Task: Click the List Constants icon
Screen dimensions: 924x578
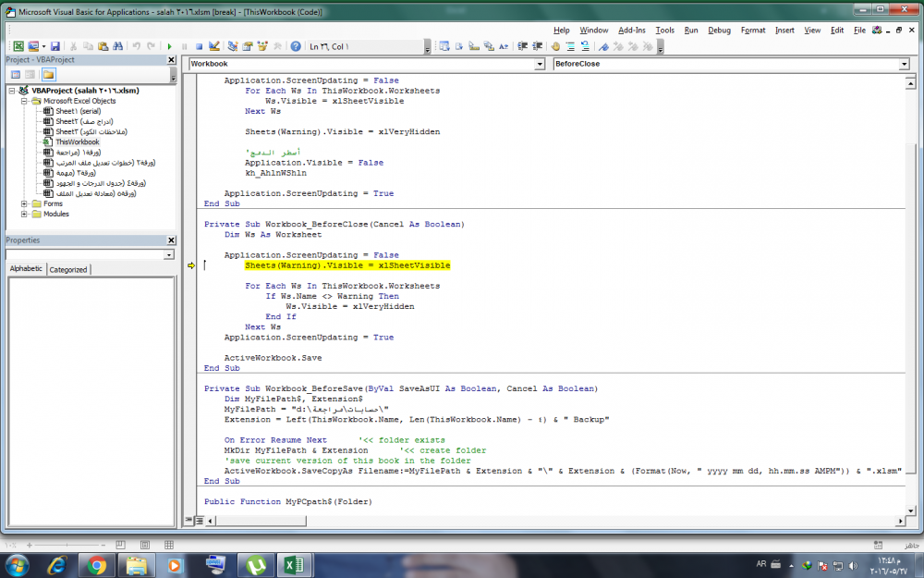Action: coord(459,46)
